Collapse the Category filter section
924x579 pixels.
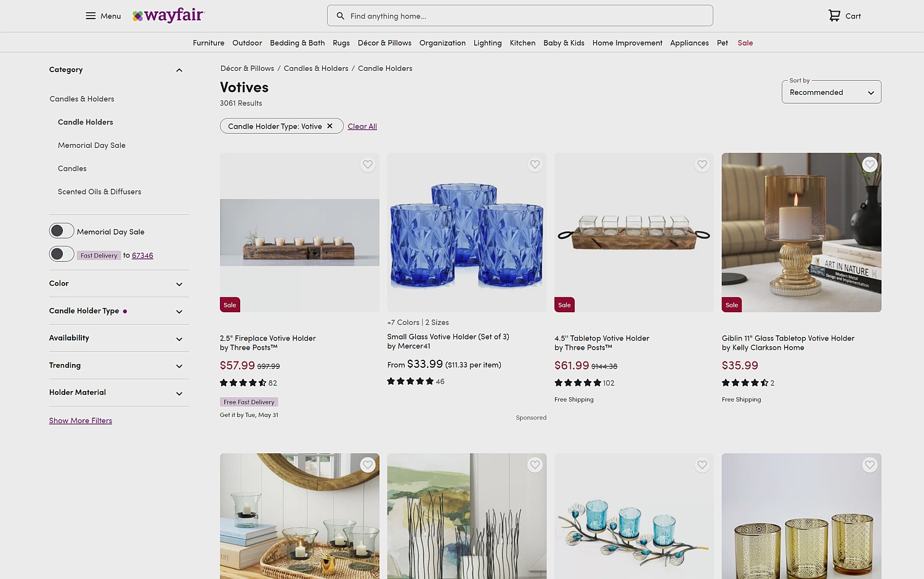(x=179, y=70)
